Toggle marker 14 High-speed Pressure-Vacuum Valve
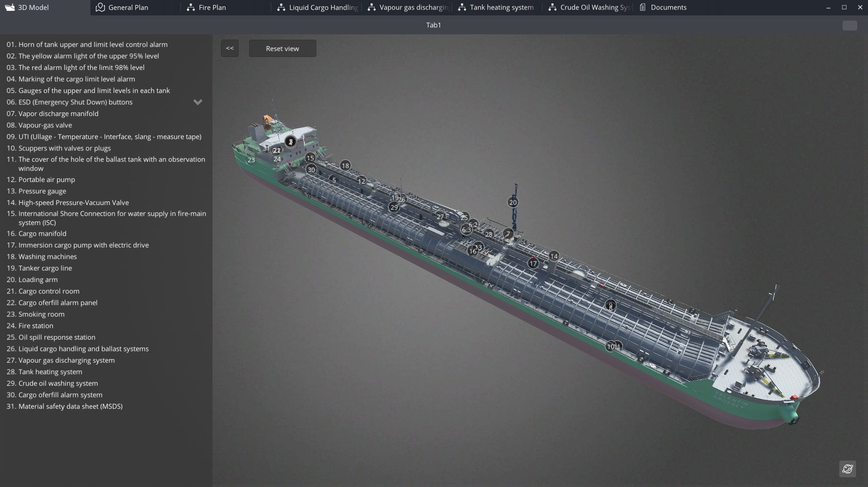This screenshot has height=487, width=868. pos(553,256)
